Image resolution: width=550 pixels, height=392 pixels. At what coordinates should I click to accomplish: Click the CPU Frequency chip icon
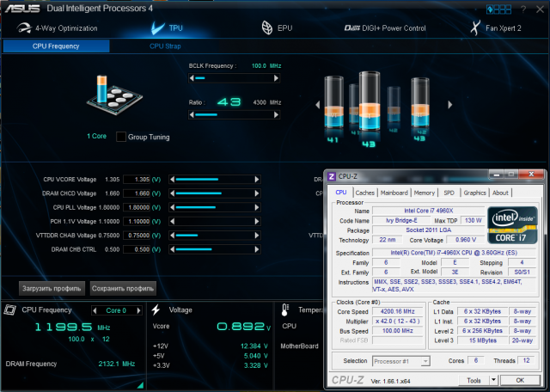[9, 309]
